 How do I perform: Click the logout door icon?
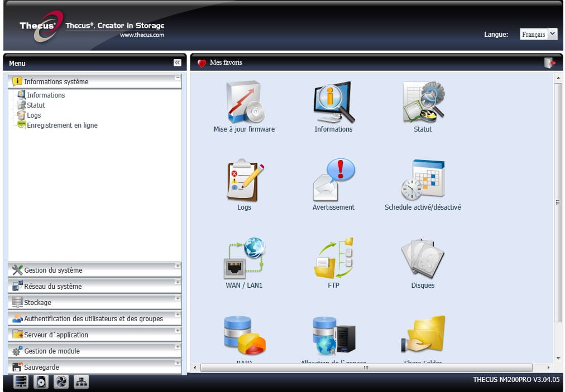pyautogui.click(x=549, y=62)
